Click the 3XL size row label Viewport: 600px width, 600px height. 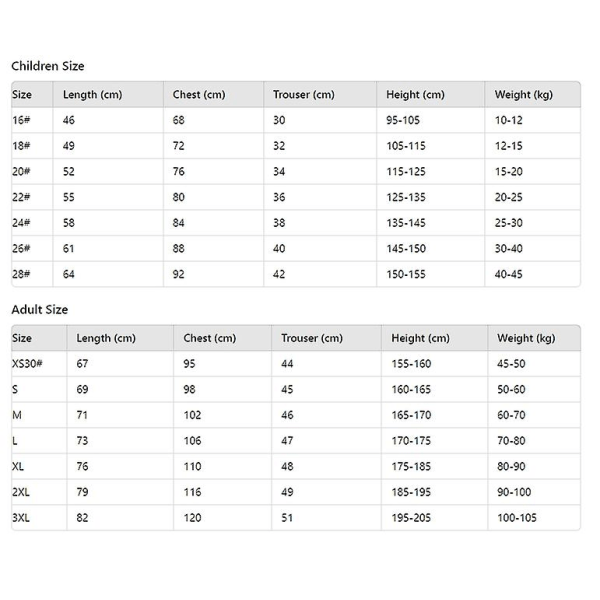(x=22, y=517)
